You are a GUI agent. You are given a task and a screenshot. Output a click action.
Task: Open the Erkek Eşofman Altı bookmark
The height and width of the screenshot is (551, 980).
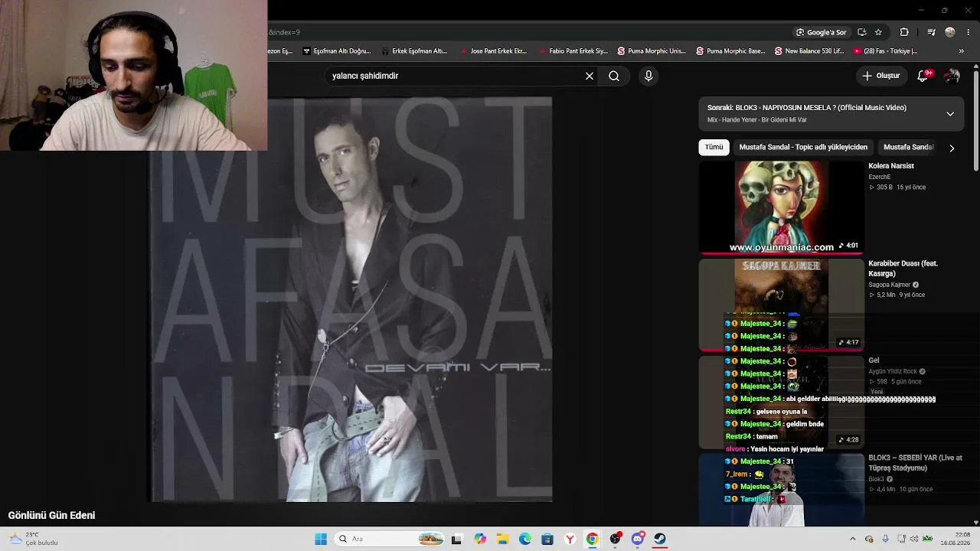pos(413,51)
